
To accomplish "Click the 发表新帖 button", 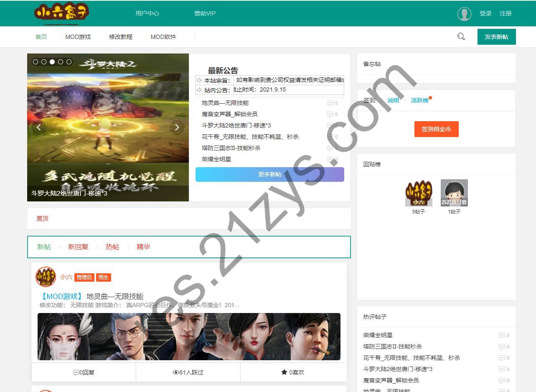I will click(x=497, y=37).
